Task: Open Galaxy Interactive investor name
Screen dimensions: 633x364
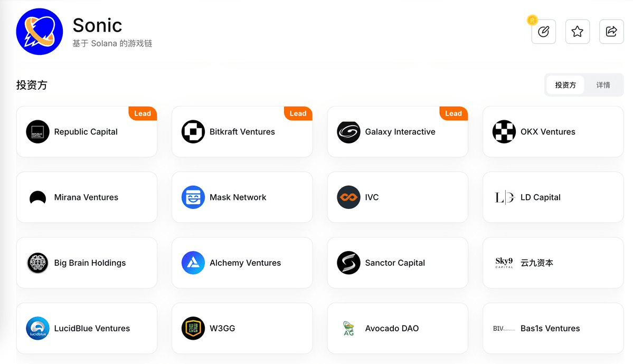Action: [x=400, y=131]
